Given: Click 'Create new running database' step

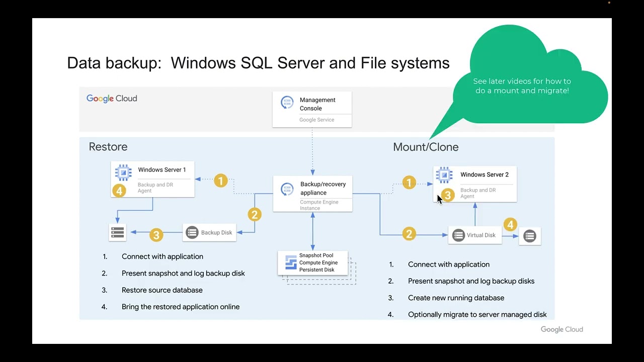Looking at the screenshot, I should click(456, 298).
